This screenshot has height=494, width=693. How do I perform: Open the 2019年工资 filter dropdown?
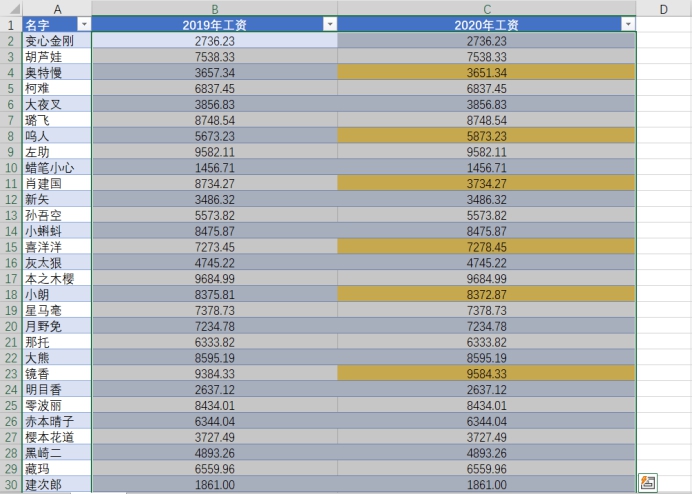330,24
